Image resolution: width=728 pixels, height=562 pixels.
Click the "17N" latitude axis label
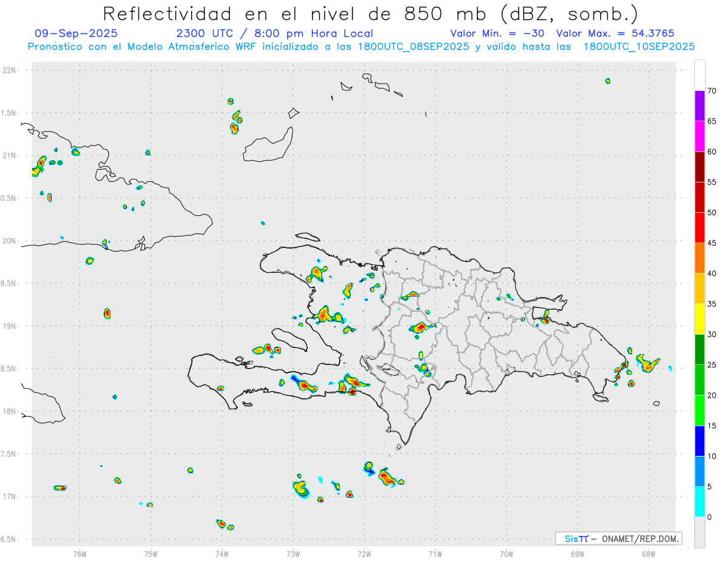[x=9, y=497]
